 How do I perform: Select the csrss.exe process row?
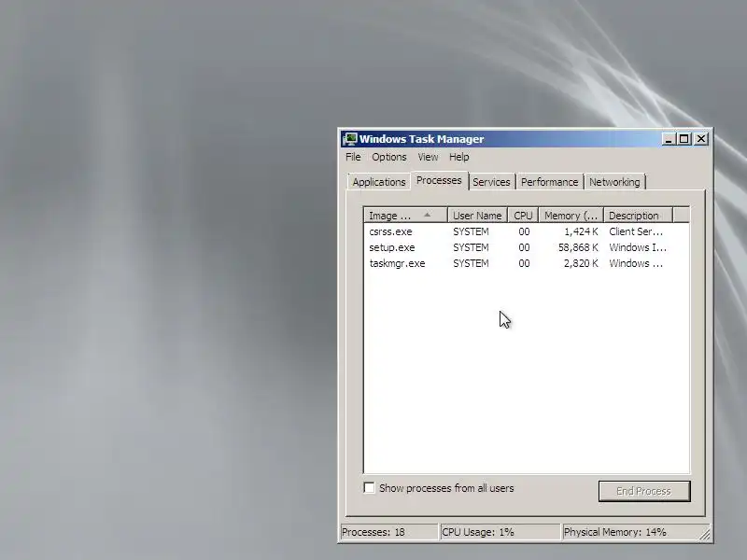[x=527, y=231]
